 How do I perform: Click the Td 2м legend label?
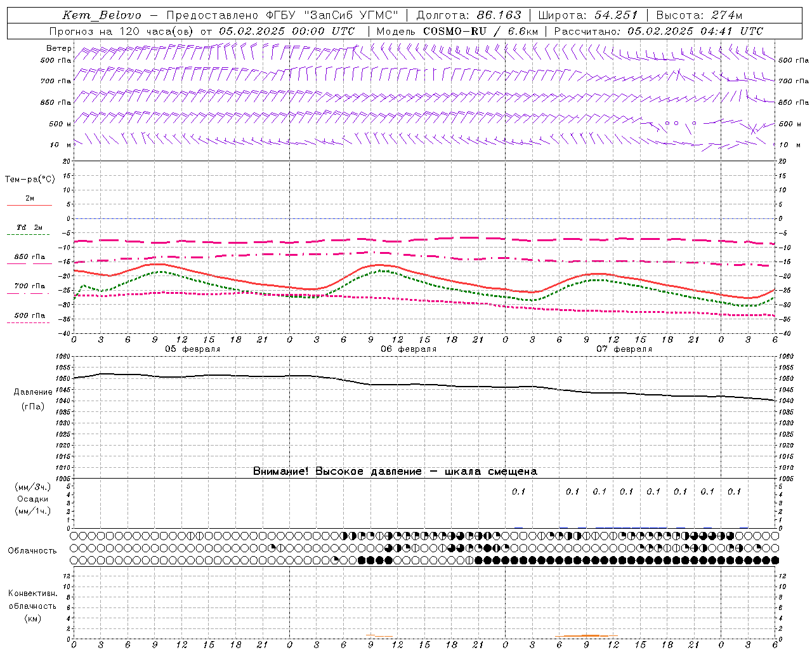[x=29, y=227]
